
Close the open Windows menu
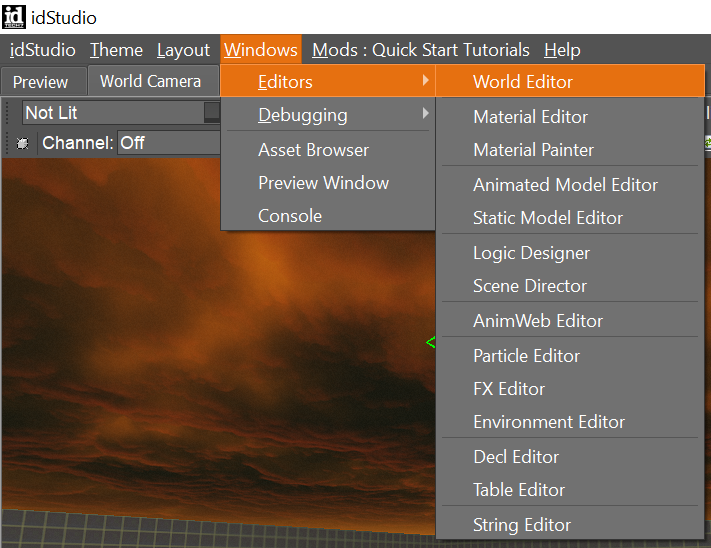pyautogui.click(x=261, y=50)
